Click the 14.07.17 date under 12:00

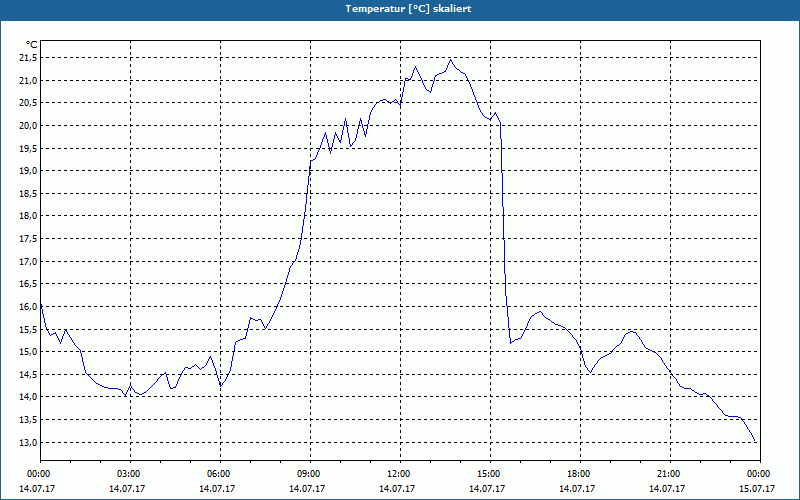point(397,489)
